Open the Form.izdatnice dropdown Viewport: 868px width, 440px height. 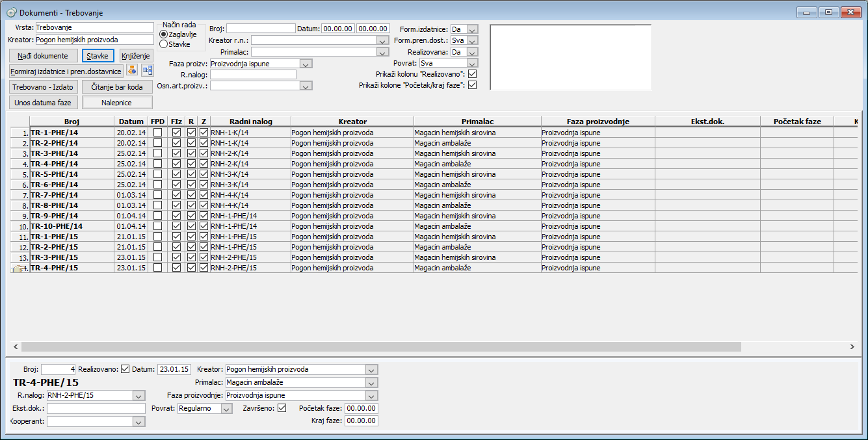pos(473,29)
